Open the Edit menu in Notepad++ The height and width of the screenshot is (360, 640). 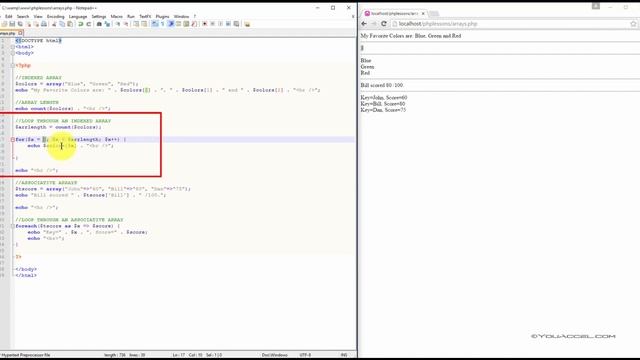9,16
